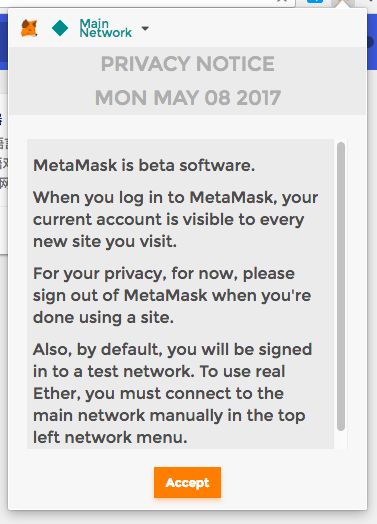Click the blue extension icon in browser toolbar
This screenshot has width=377, height=524.
tap(315, 1)
